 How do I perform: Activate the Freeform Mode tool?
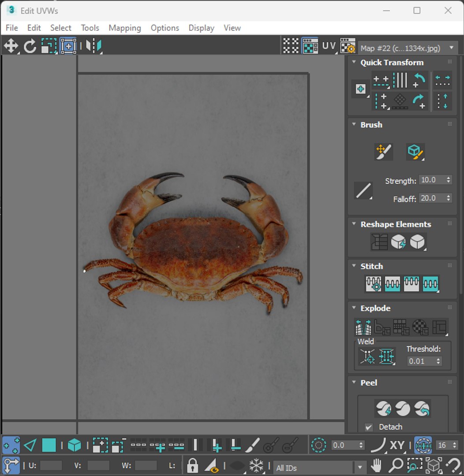68,46
